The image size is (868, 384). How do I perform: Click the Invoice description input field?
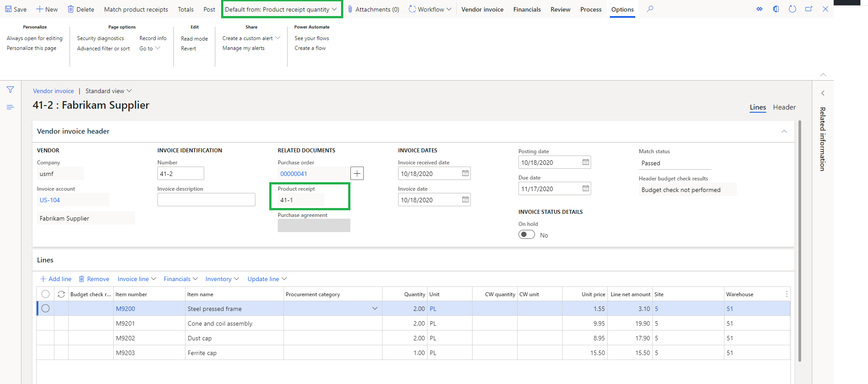(206, 200)
